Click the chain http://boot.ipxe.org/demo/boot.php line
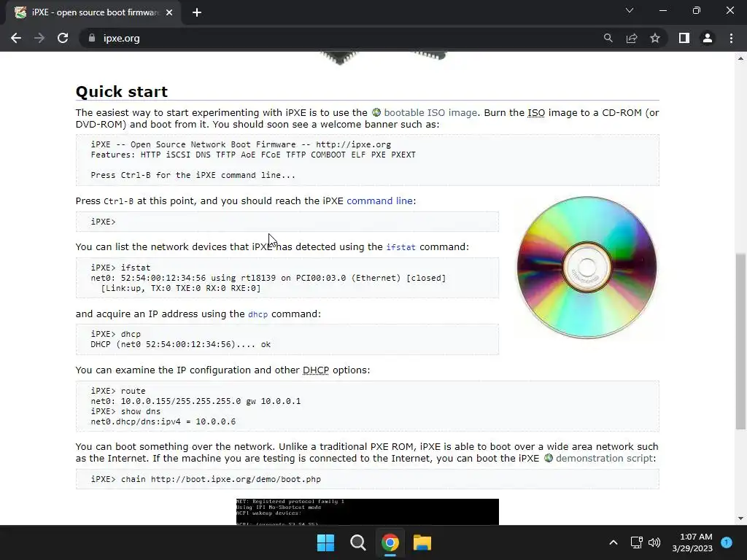Viewport: 747px width, 560px height. tap(206, 479)
